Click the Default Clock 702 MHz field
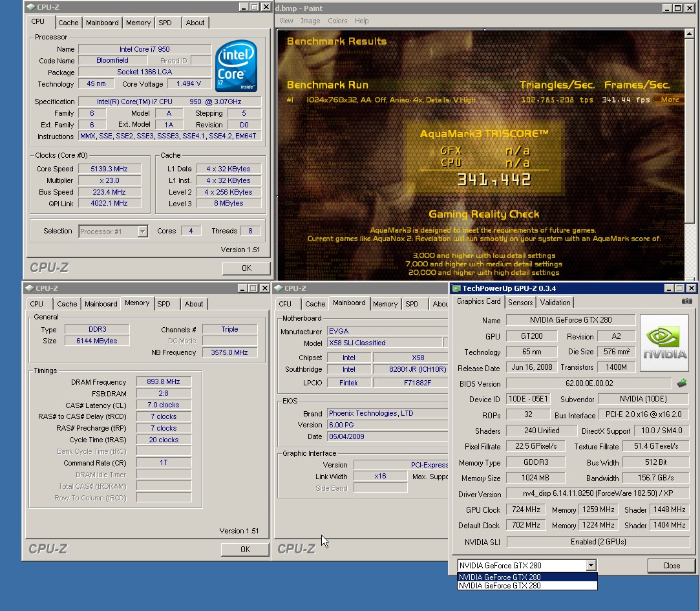The image size is (700, 611). (526, 525)
